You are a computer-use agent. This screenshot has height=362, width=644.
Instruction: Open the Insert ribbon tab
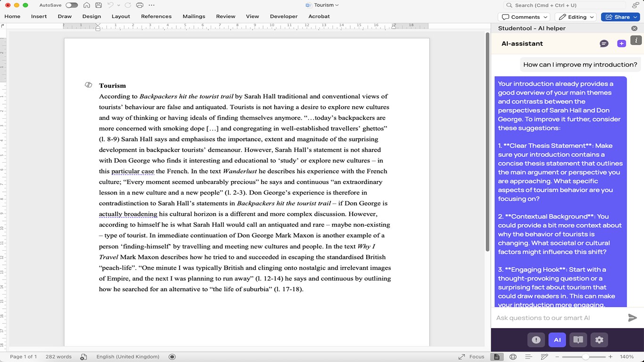(x=39, y=16)
